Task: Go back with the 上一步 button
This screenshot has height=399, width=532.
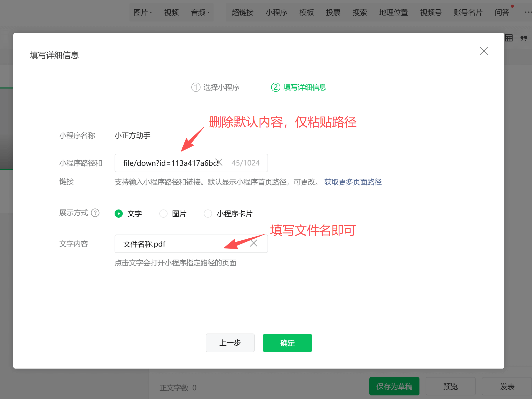Action: pos(230,343)
